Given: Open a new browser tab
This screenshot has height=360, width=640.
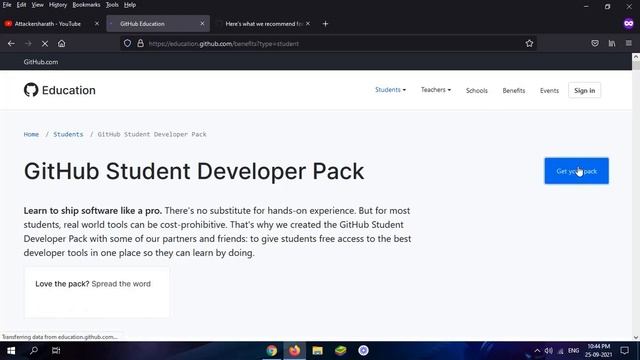Looking at the screenshot, I should coord(325,24).
